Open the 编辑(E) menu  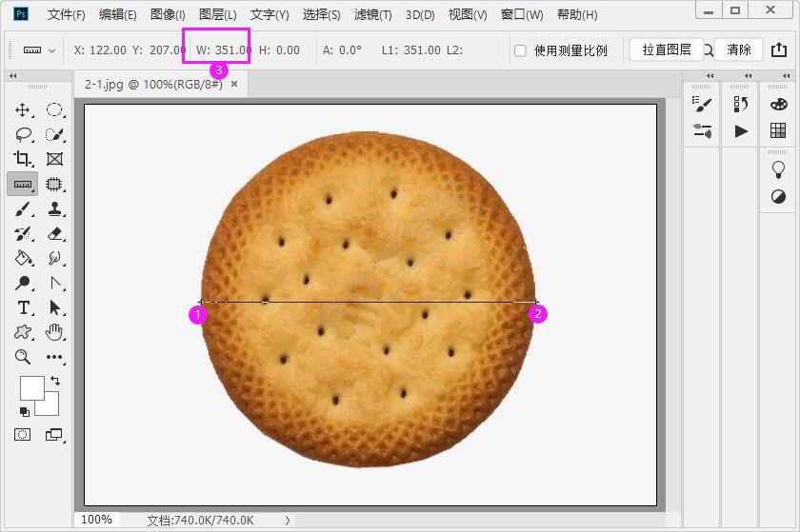pyautogui.click(x=118, y=15)
